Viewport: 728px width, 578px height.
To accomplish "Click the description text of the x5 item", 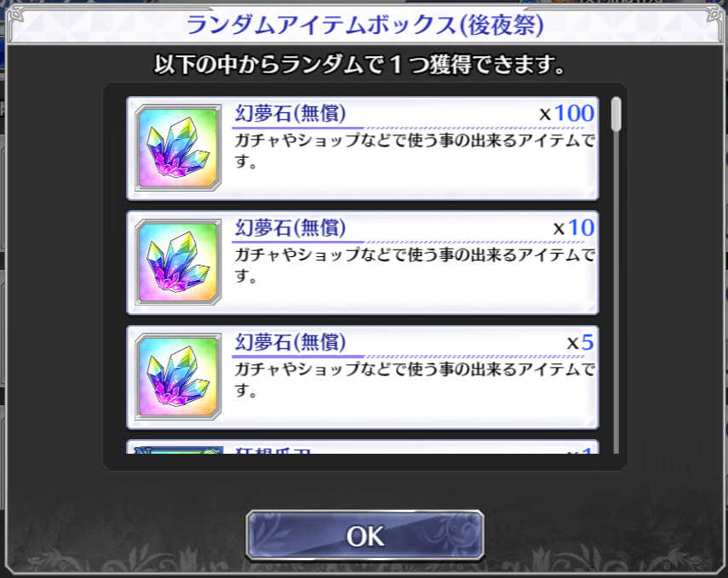I will click(x=415, y=381).
